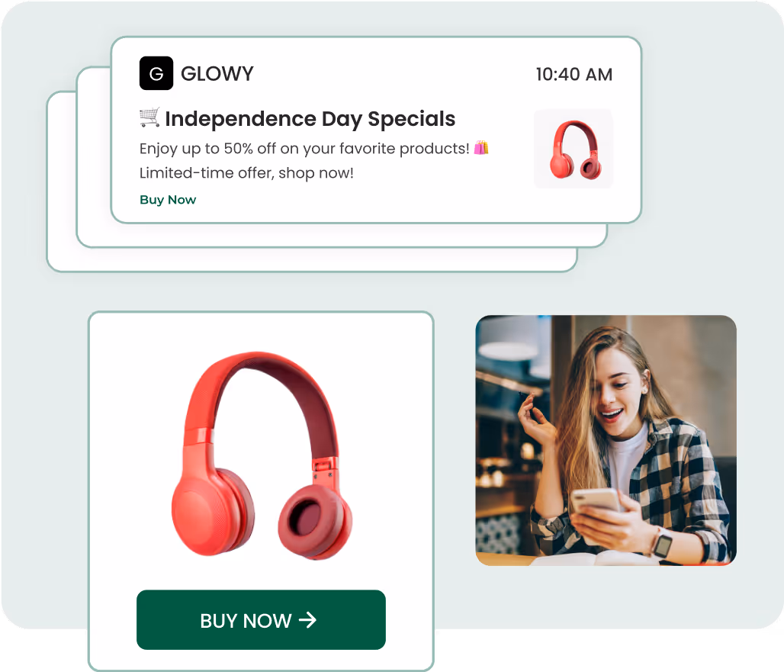The image size is (784, 672).
Task: Select the GLOWY brand name
Action: (217, 73)
